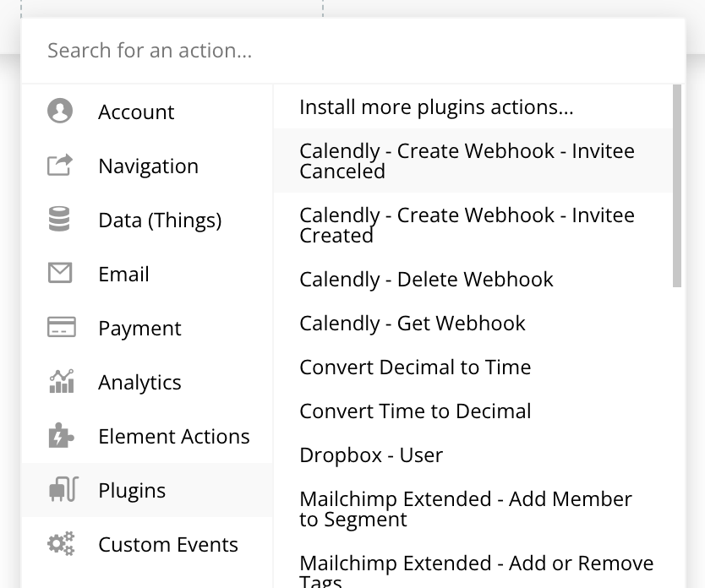The image size is (705, 588).
Task: Click the Data (Things) database icon
Action: 59,219
